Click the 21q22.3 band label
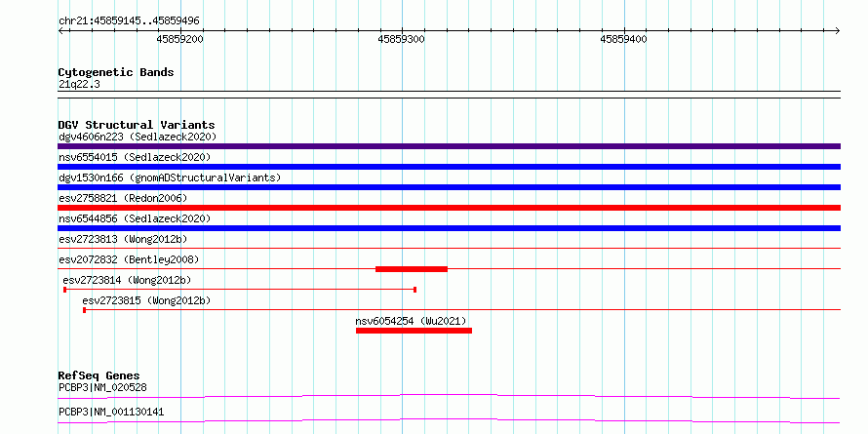868x434 pixels. pyautogui.click(x=79, y=85)
